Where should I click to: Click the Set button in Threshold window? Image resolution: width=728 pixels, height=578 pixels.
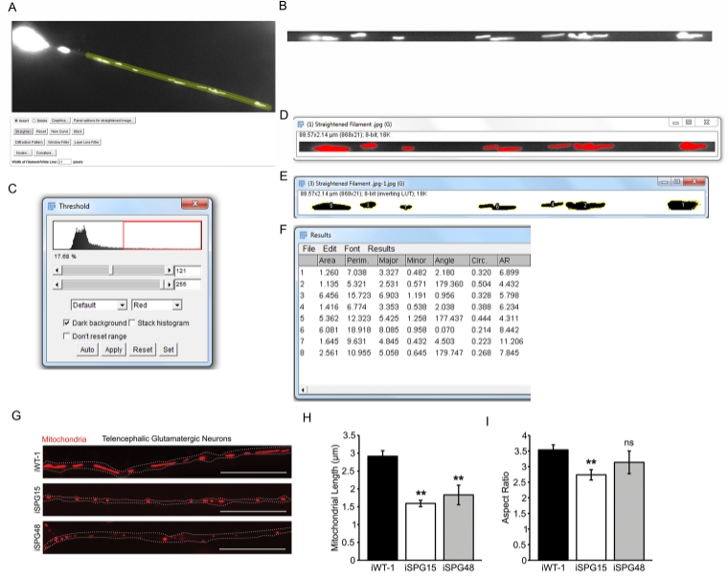pyautogui.click(x=169, y=350)
